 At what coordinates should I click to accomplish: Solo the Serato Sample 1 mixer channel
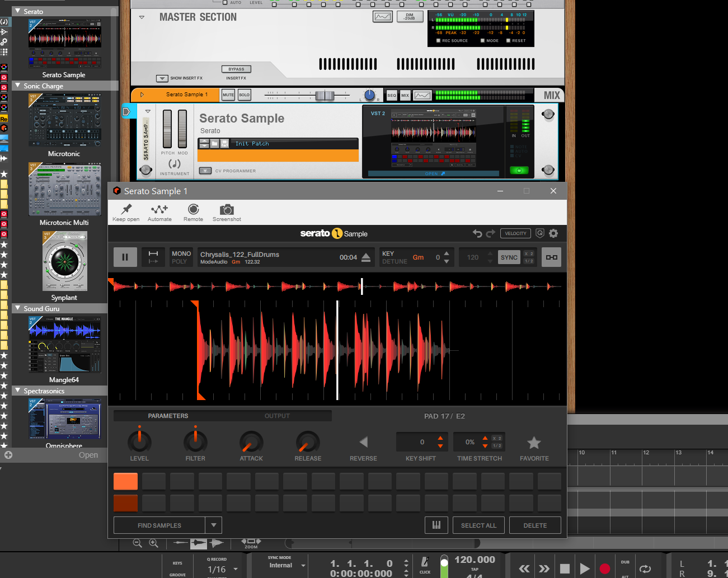(x=245, y=95)
